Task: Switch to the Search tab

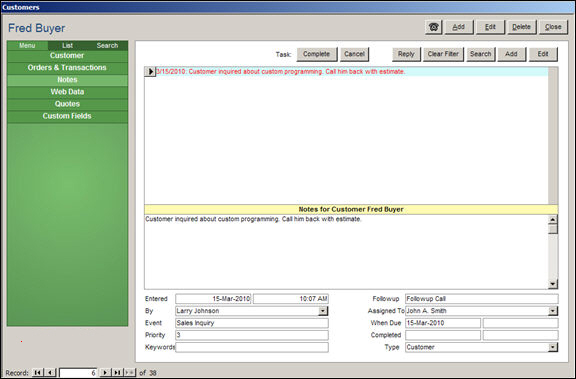Action: click(x=107, y=46)
